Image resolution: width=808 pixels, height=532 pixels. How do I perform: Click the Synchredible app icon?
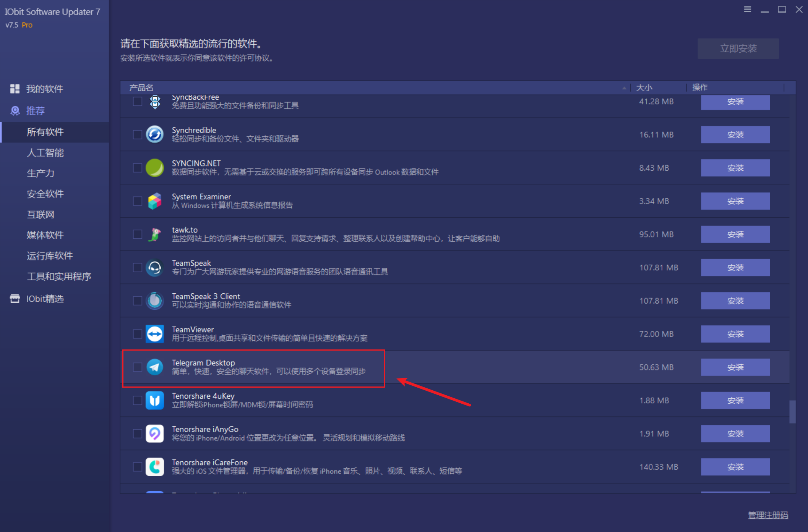tap(155, 134)
